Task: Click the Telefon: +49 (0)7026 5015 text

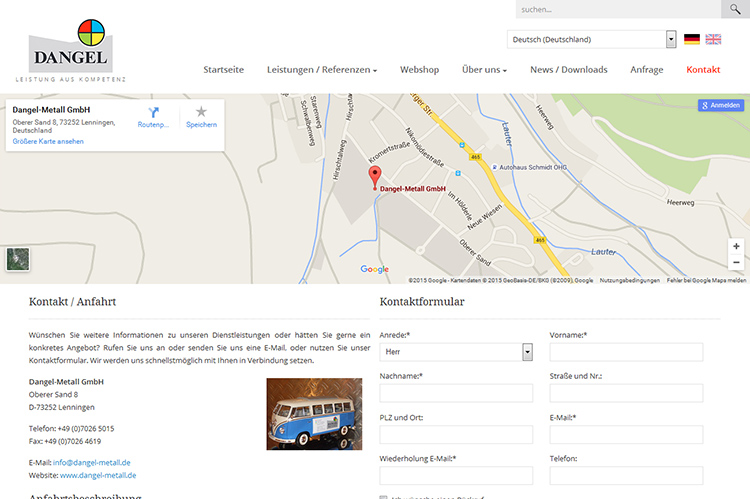Action: (71, 429)
